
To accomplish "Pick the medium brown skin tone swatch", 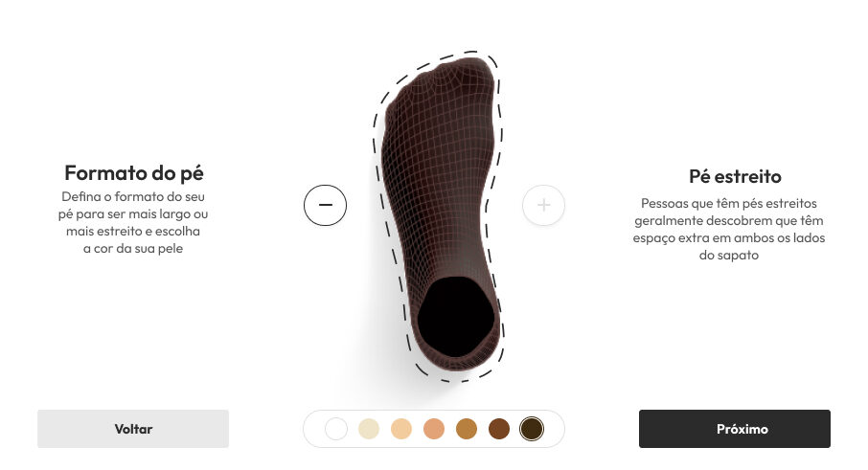I will [x=499, y=429].
